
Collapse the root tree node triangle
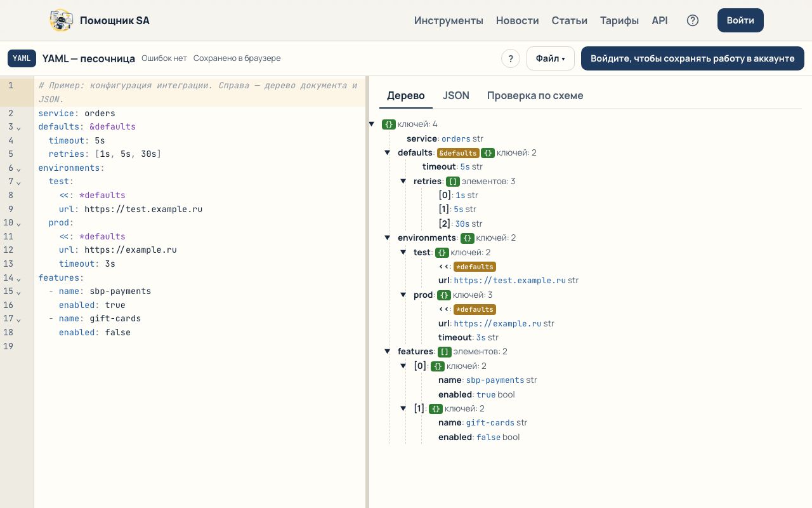[x=372, y=124]
